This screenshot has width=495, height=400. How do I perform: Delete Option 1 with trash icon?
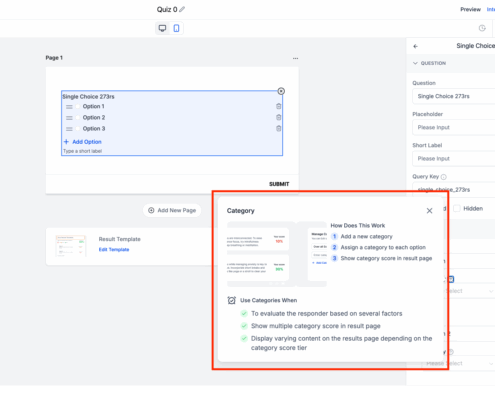(279, 106)
